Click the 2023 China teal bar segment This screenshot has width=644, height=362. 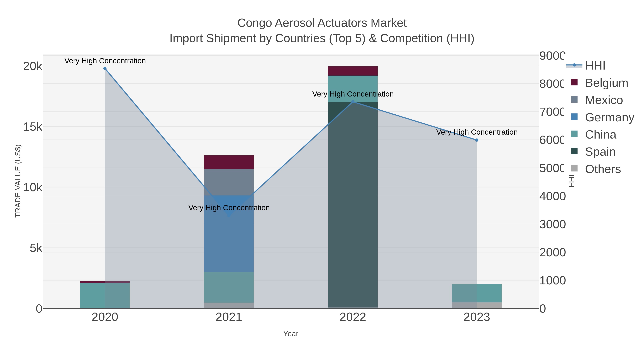tap(477, 293)
